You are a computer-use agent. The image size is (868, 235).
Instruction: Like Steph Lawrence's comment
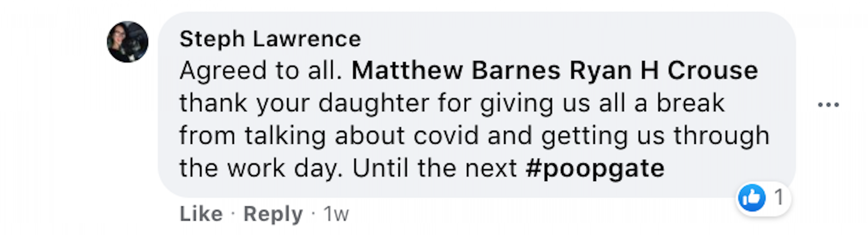[201, 214]
